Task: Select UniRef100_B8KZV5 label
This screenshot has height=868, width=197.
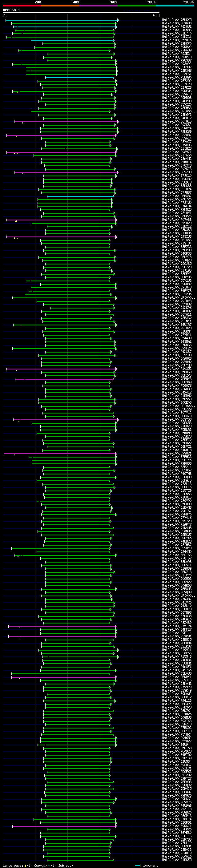Action: (x=177, y=376)
